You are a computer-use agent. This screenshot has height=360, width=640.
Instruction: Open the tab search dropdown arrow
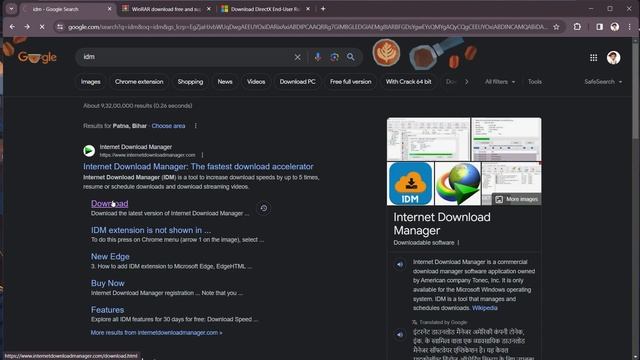(x=11, y=9)
